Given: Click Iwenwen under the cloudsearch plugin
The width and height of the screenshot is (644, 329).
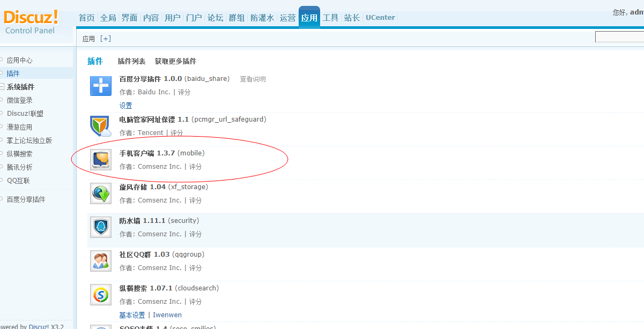Looking at the screenshot, I should pos(167,315).
